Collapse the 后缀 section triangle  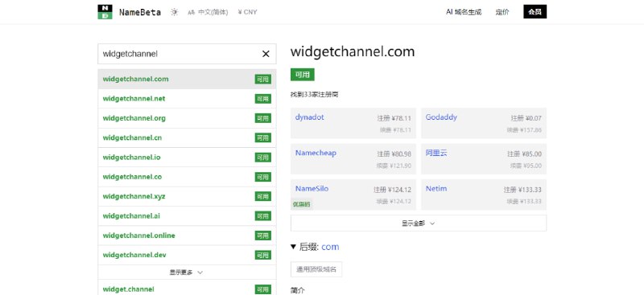tap(293, 247)
